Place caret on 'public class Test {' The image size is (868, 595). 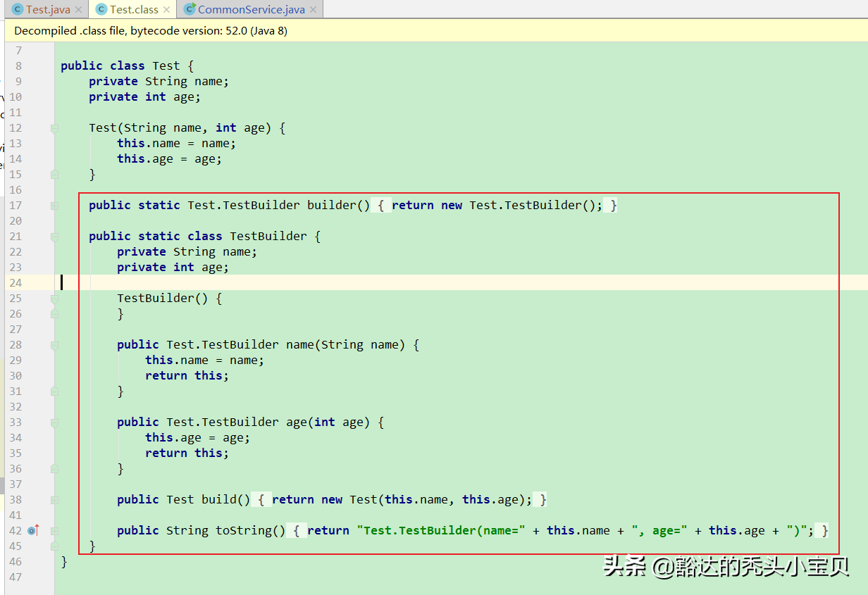pos(128,66)
